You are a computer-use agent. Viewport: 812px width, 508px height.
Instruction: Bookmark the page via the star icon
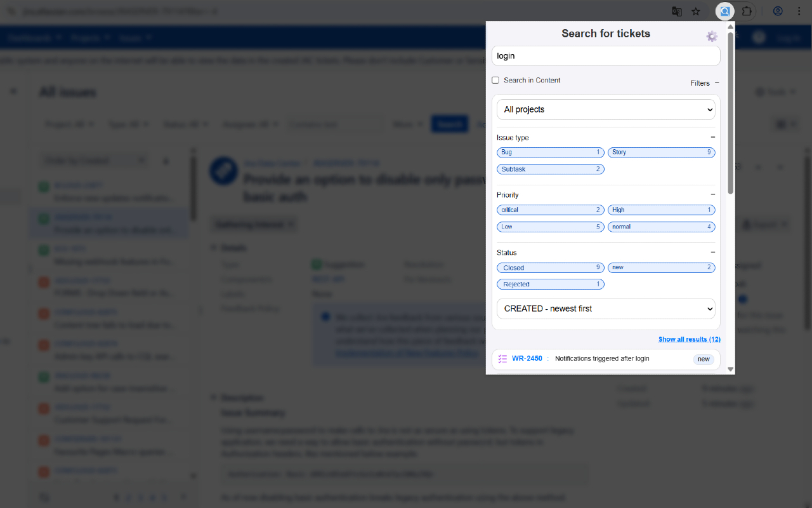click(696, 11)
